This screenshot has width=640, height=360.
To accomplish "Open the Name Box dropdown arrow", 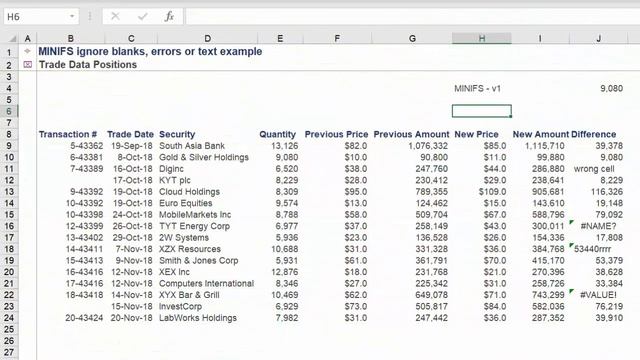I will pyautogui.click(x=72, y=16).
